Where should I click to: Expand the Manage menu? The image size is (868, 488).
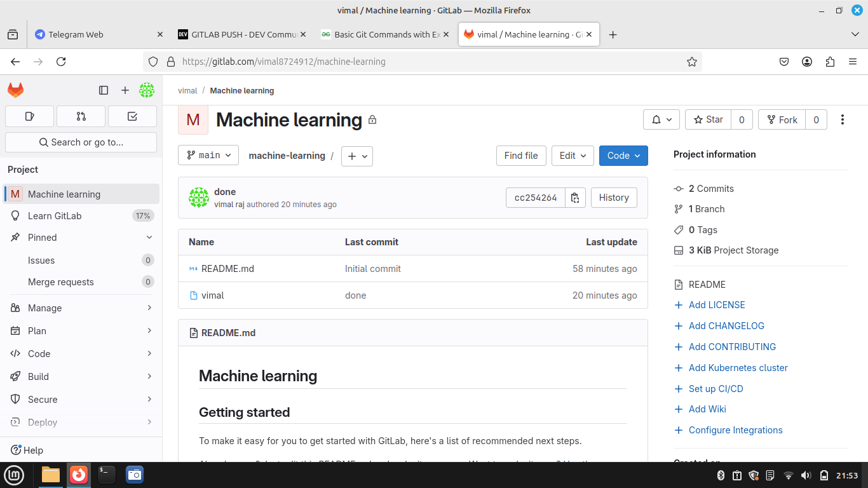pyautogui.click(x=81, y=308)
